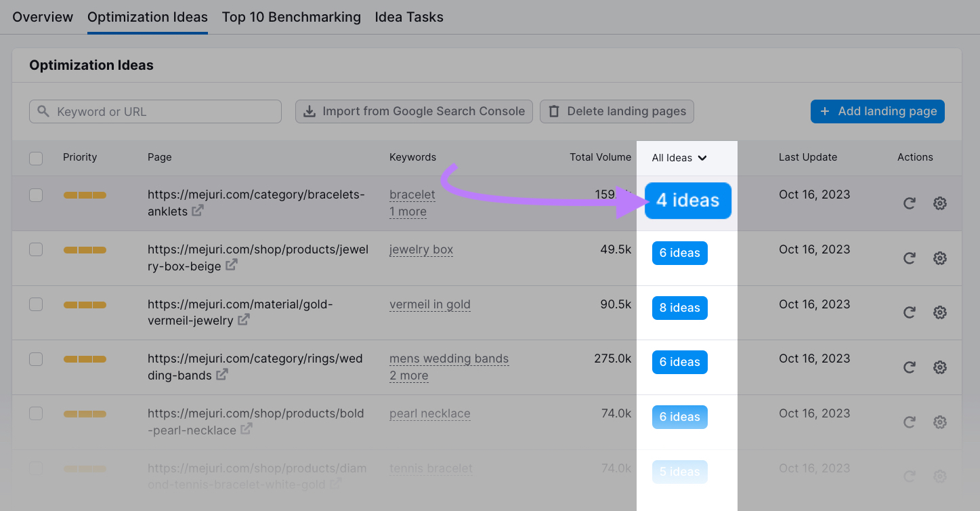Open the Overview tab
The image size is (980, 511).
42,17
